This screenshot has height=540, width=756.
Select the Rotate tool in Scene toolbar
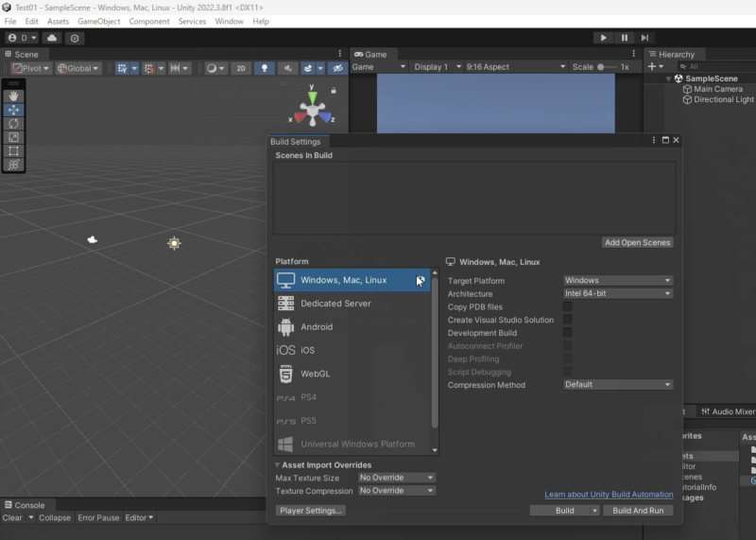click(13, 124)
